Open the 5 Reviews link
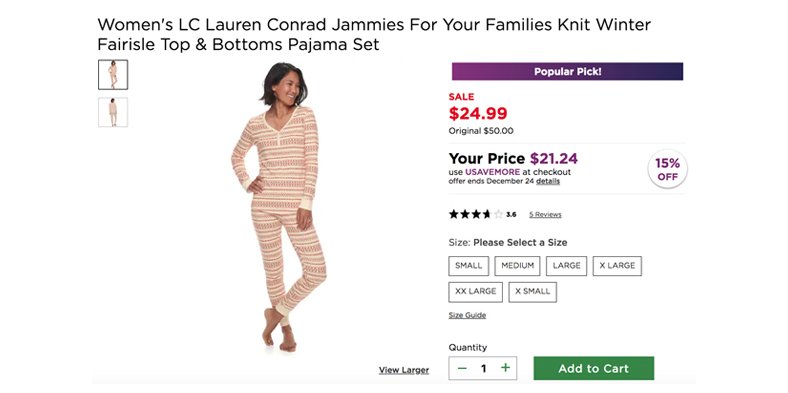Image resolution: width=788 pixels, height=393 pixels. tap(545, 215)
